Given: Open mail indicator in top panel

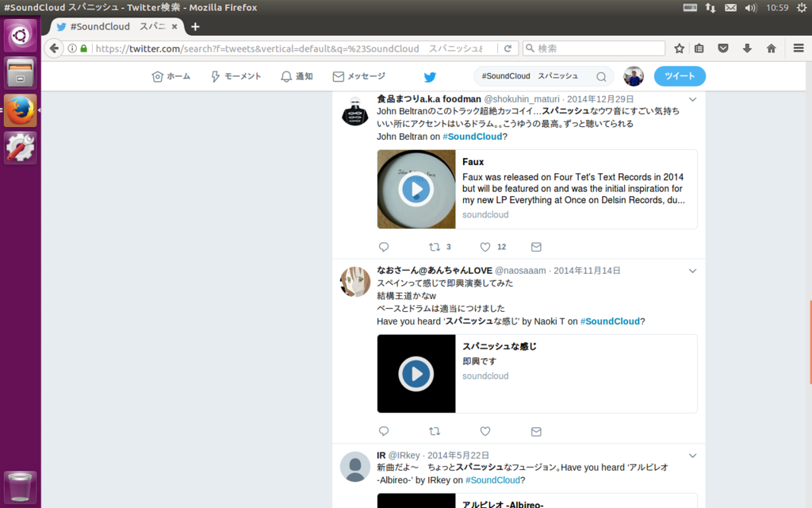Looking at the screenshot, I should [x=730, y=8].
